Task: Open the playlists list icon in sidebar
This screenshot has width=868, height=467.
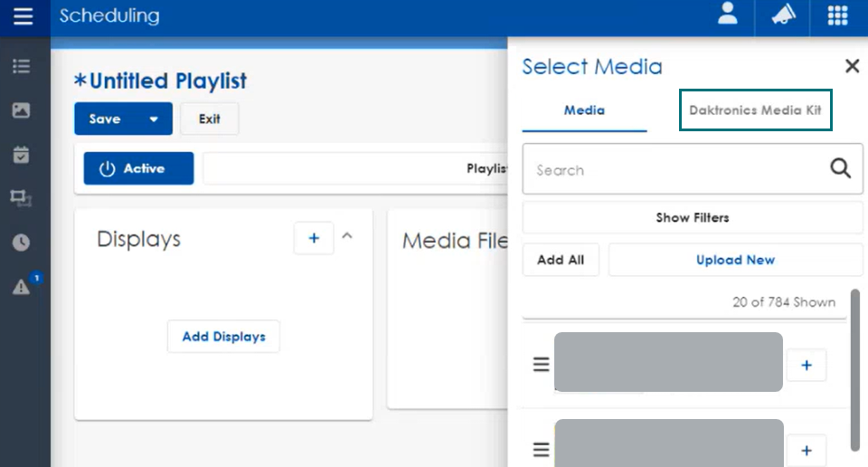Action: tap(21, 66)
